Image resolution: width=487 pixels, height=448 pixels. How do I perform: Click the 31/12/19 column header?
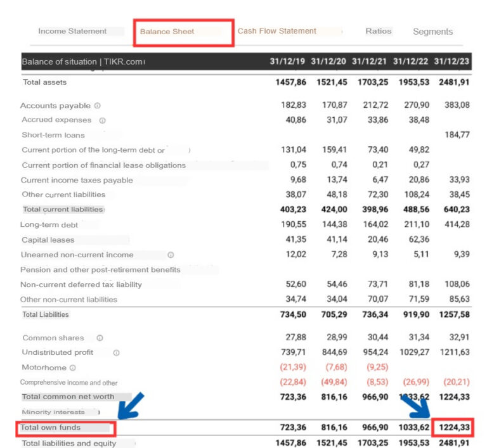pyautogui.click(x=287, y=61)
